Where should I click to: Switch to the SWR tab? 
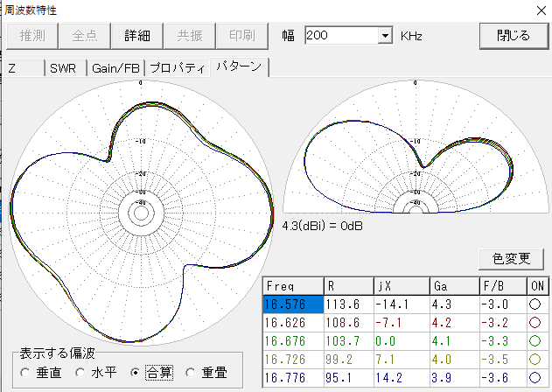tap(66, 68)
